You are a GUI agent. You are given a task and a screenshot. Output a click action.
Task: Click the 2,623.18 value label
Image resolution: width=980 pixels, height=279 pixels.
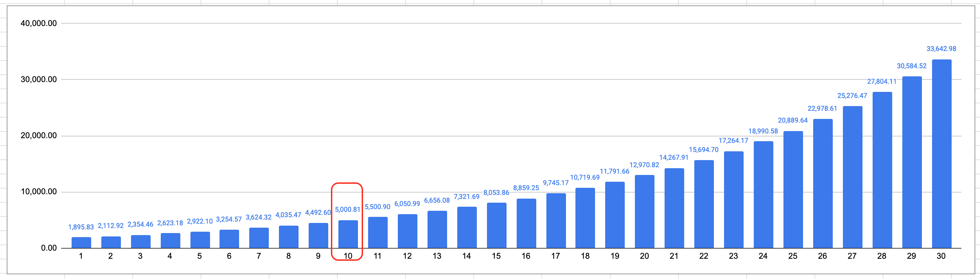pos(170,223)
